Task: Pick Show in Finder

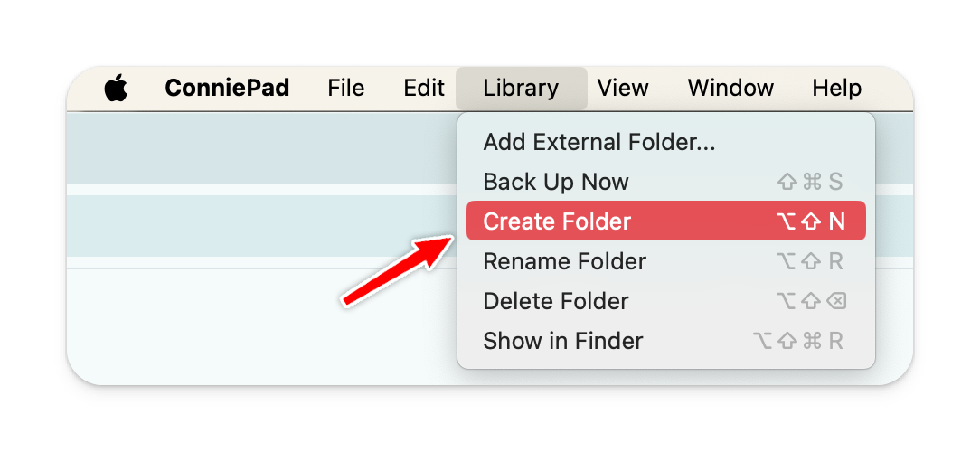Action: 563,341
